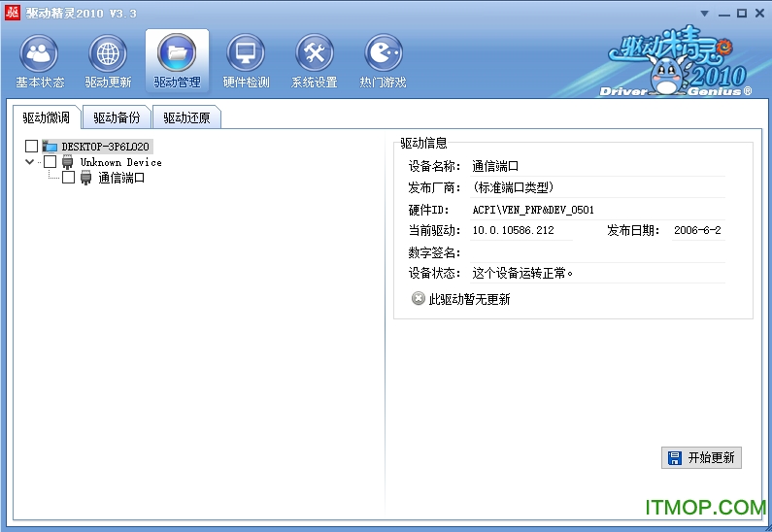Screen dimensions: 772x532
Task: Click the release date 2006-6-2
Action: coord(697,230)
